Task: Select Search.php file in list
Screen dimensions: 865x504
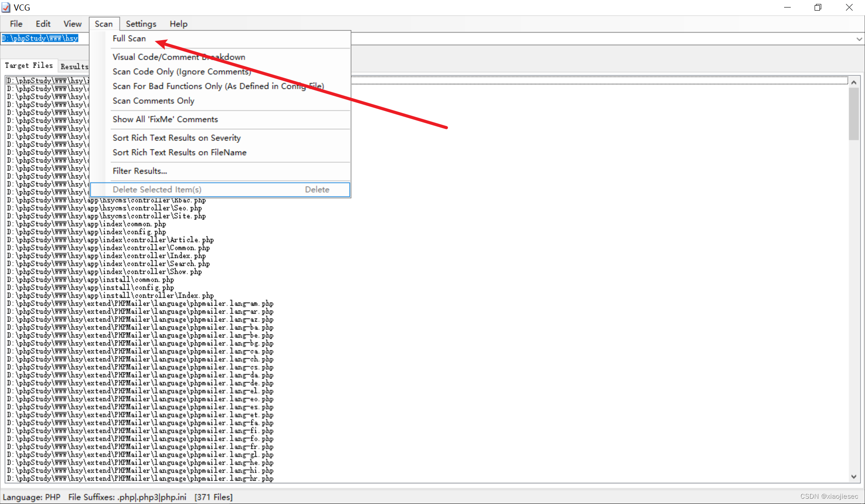Action: 108,264
